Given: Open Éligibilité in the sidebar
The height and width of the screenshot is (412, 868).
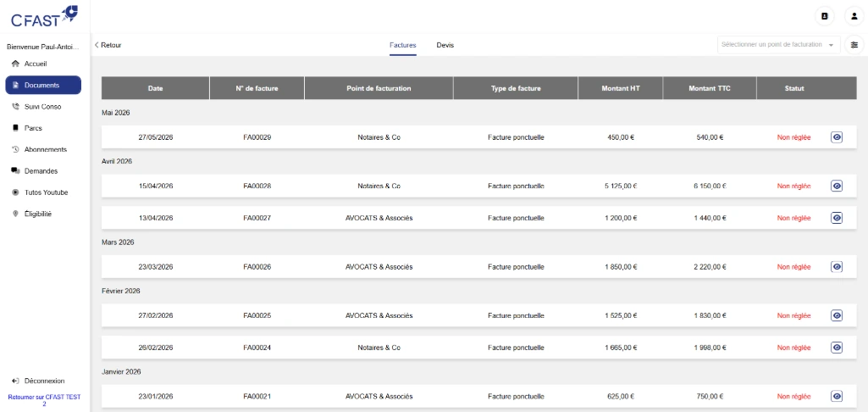Looking at the screenshot, I should pos(43,214).
